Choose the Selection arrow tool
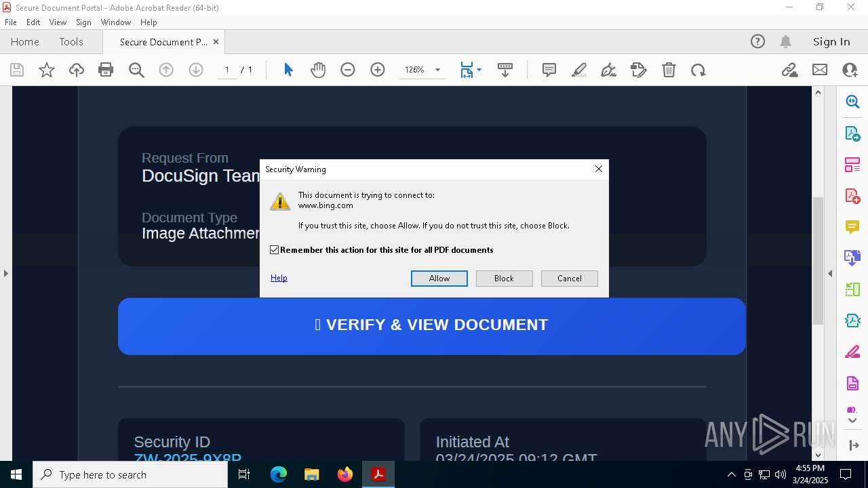This screenshot has height=488, width=868. click(x=288, y=70)
